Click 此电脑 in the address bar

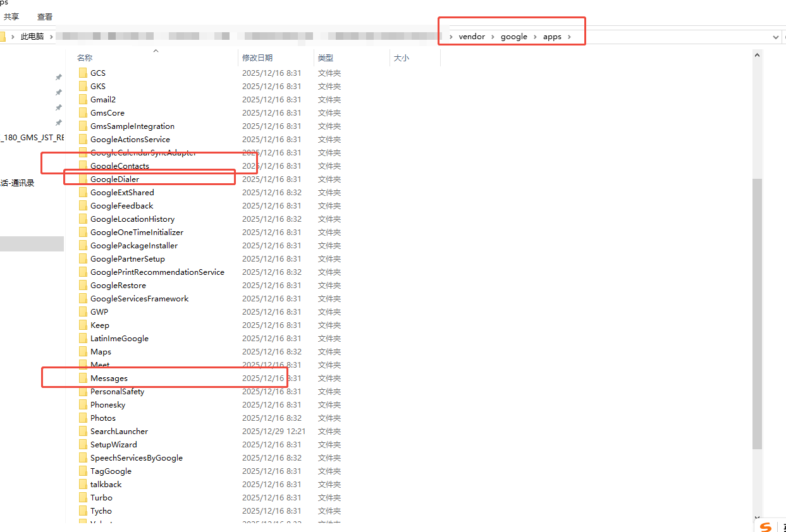[32, 37]
